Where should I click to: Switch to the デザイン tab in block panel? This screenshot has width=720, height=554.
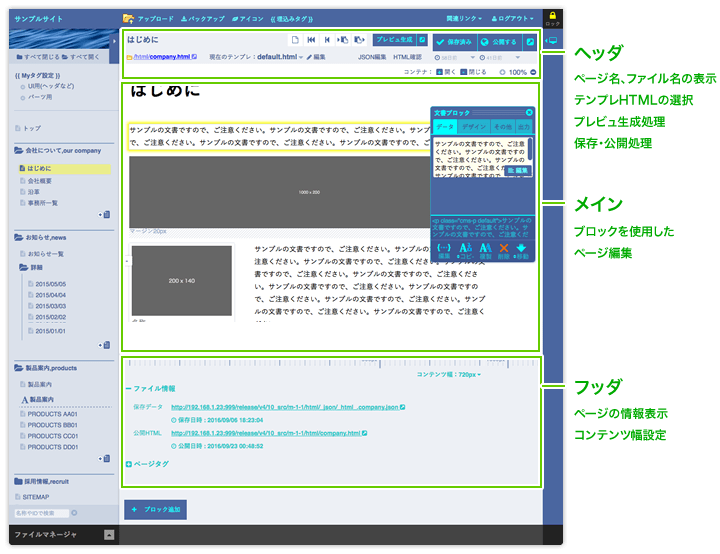click(474, 127)
